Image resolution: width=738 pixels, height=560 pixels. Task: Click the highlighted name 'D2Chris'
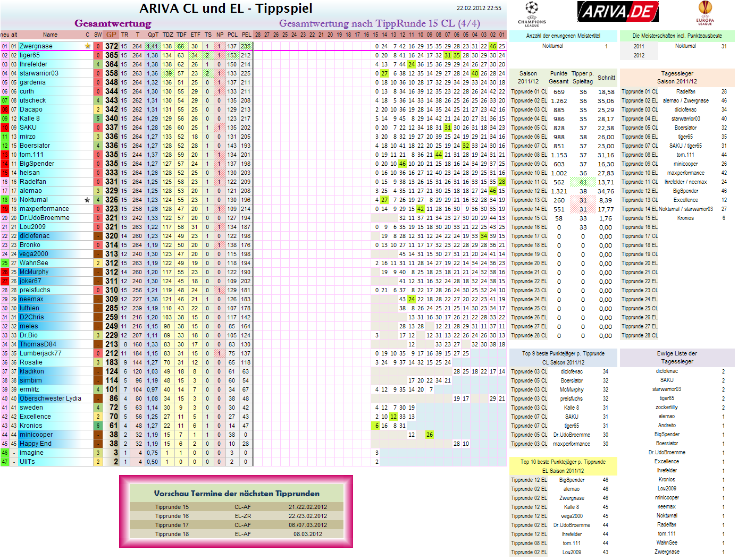(x=31, y=317)
